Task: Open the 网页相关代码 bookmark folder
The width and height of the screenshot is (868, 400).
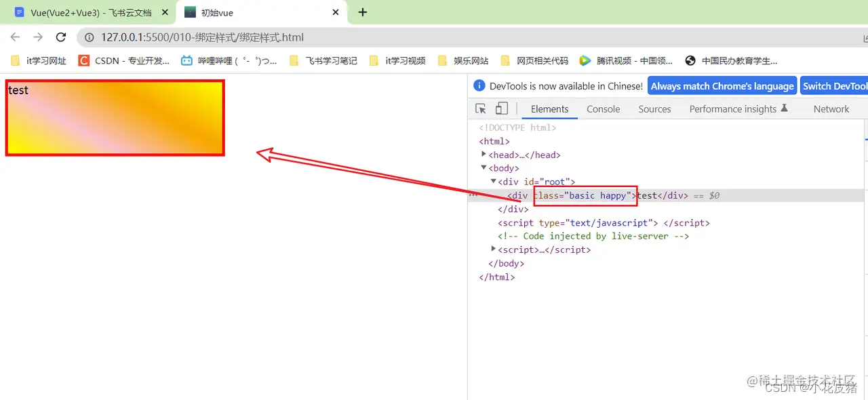Action: point(534,60)
